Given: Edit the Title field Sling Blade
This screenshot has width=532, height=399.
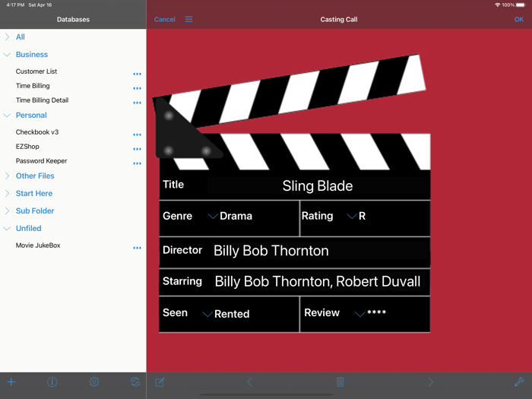Looking at the screenshot, I should point(317,185).
